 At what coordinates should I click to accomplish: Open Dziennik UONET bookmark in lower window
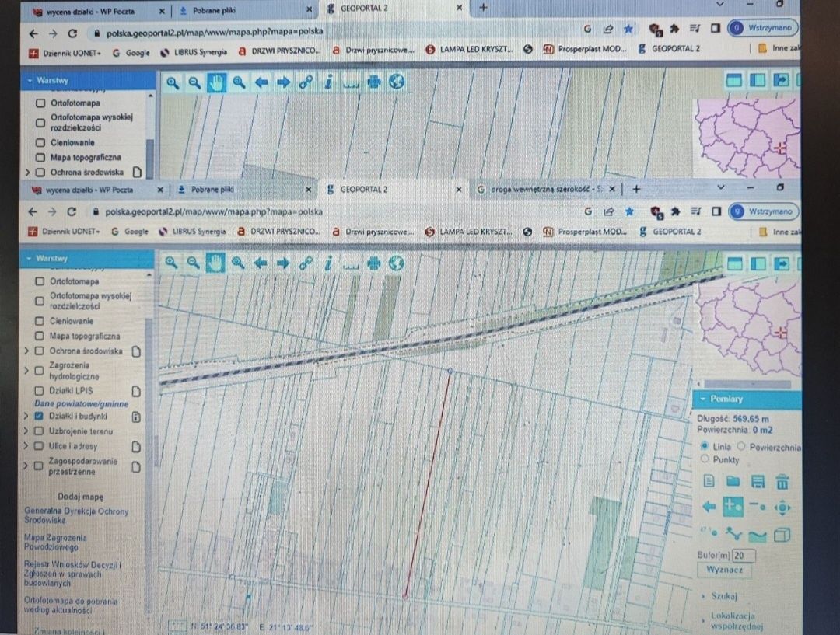click(x=65, y=232)
